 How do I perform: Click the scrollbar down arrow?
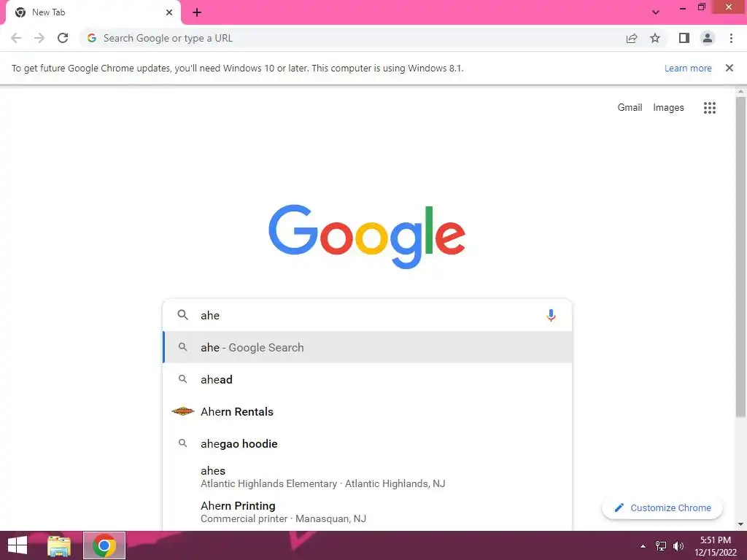click(x=740, y=524)
